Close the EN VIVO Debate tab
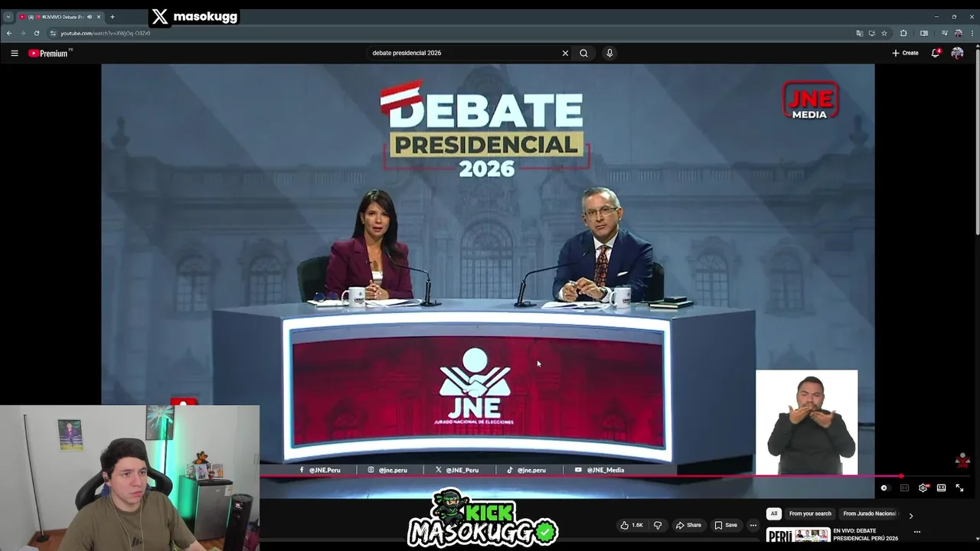 [98, 17]
